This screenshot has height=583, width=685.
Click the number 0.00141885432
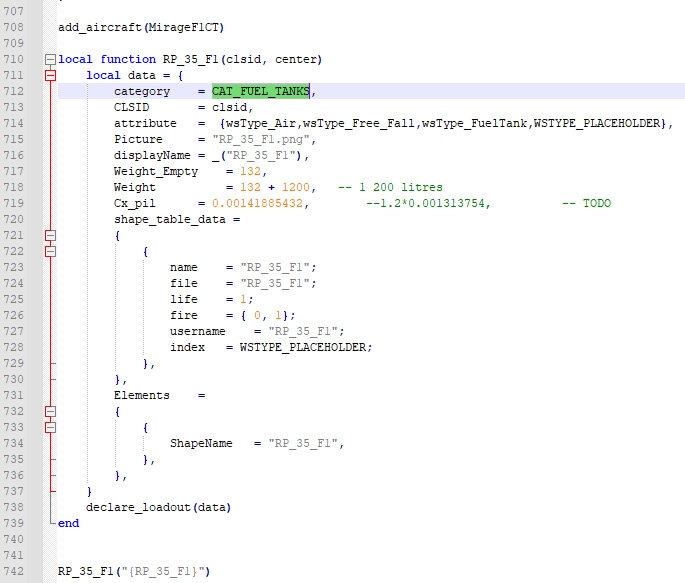pyautogui.click(x=257, y=204)
